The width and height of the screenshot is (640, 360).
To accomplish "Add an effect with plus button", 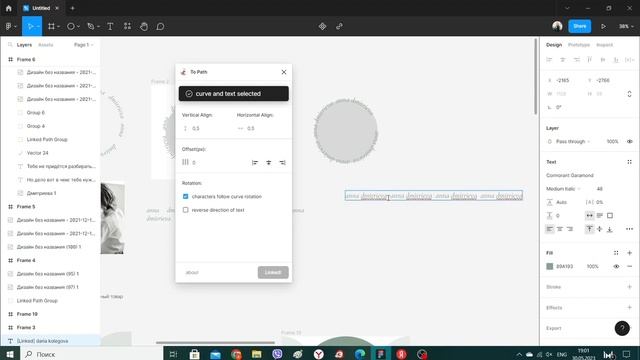I will [x=629, y=308].
